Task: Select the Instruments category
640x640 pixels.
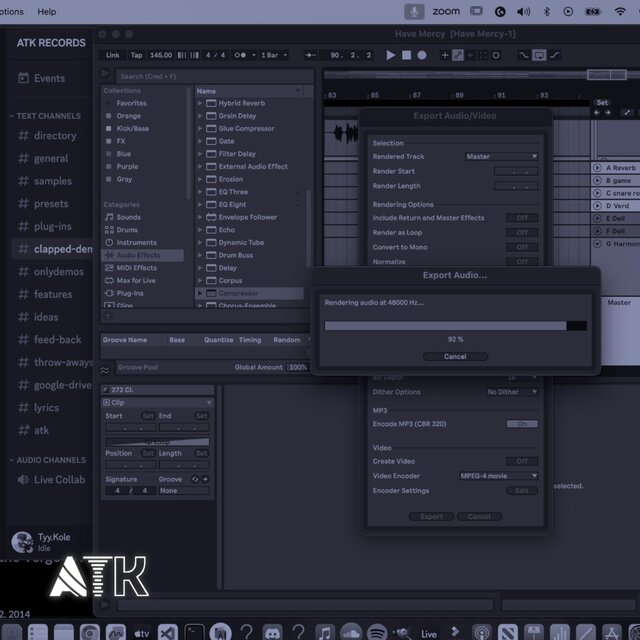Action: pyautogui.click(x=136, y=242)
